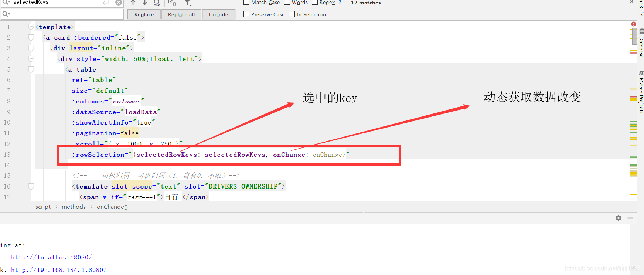Click the Replace button
Screen dimensions: 644x275
tap(144, 14)
